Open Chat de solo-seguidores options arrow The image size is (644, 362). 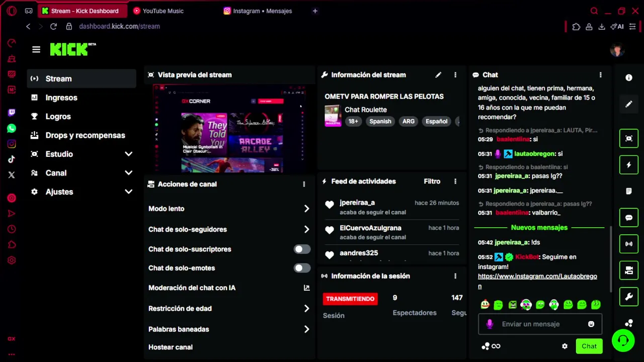306,229
